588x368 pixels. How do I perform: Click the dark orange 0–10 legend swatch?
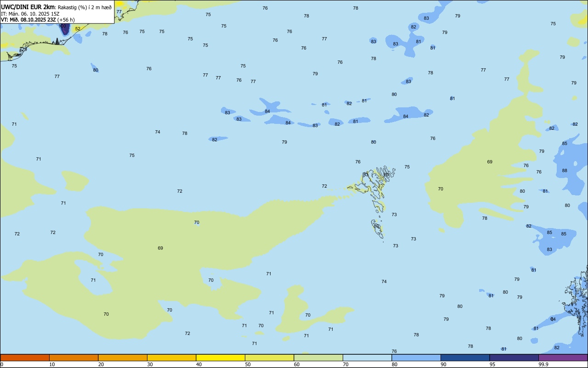25,357
